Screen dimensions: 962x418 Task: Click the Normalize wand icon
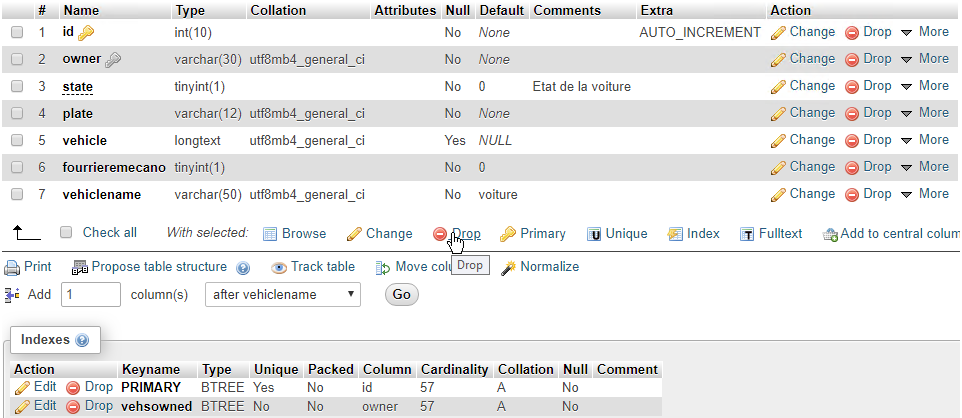pyautogui.click(x=508, y=268)
